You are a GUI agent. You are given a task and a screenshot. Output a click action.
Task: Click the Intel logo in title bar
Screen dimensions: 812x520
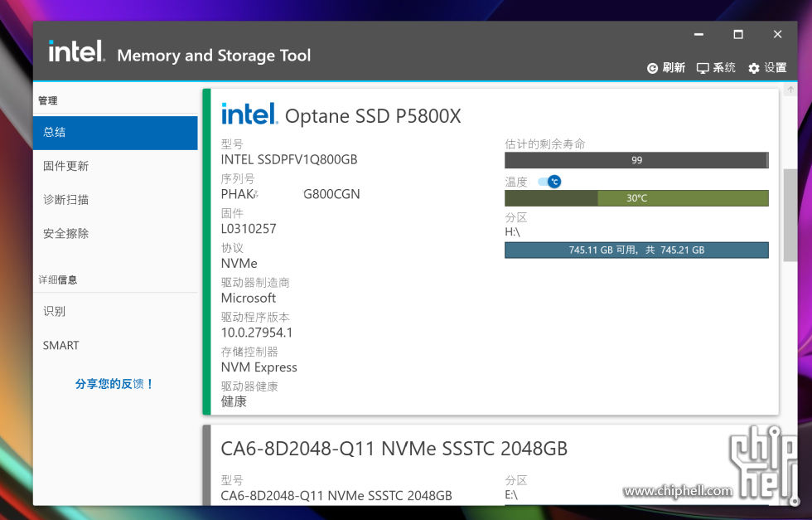76,51
